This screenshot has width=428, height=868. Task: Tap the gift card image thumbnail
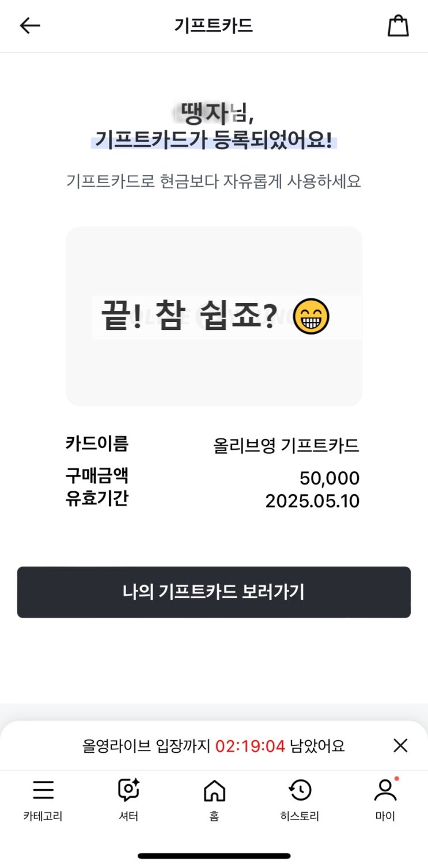tap(214, 316)
